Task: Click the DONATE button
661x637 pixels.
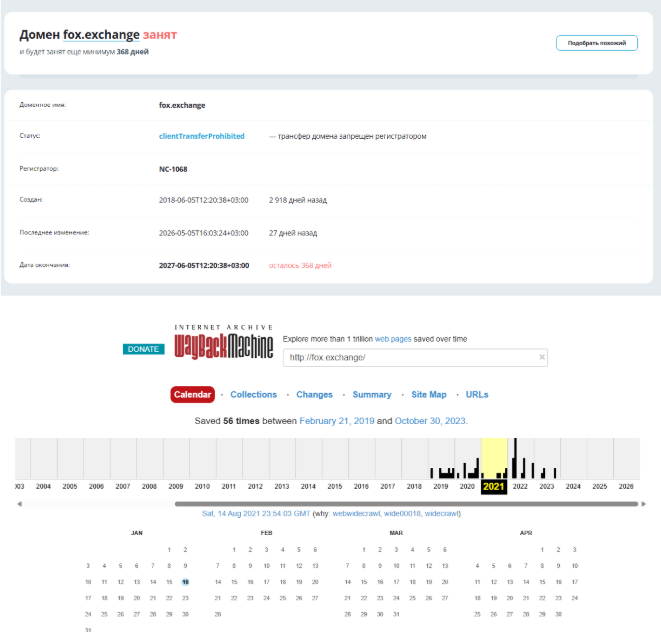Action: tap(143, 349)
